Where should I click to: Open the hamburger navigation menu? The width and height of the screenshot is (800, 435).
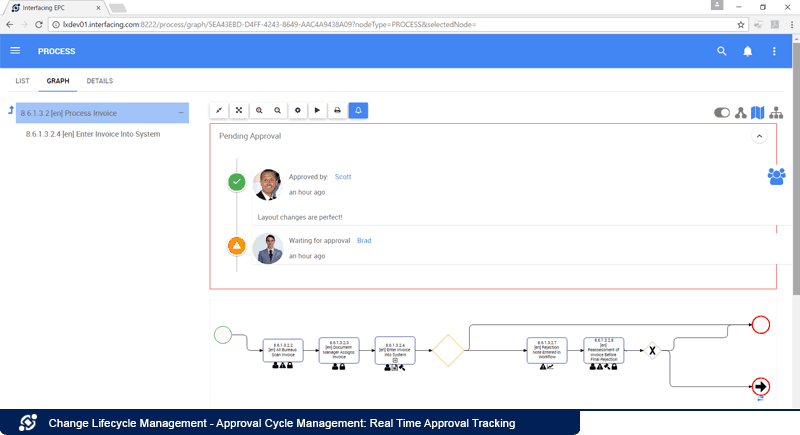tap(15, 51)
